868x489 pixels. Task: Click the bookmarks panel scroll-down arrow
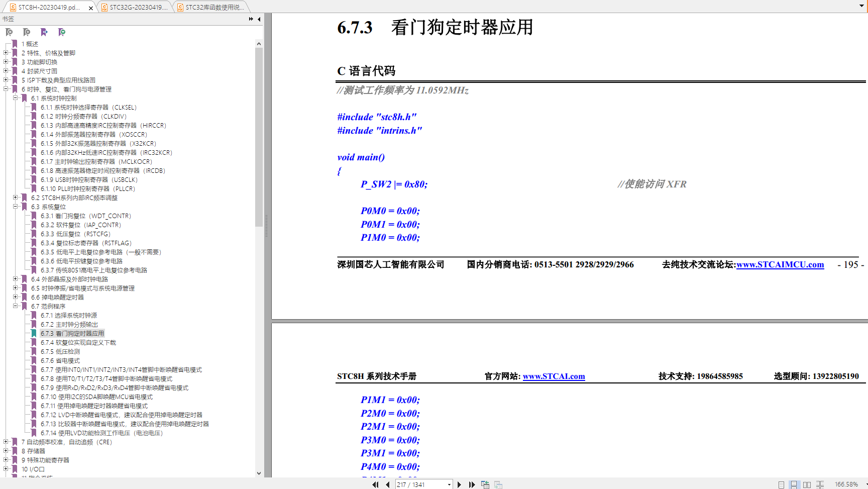click(259, 473)
